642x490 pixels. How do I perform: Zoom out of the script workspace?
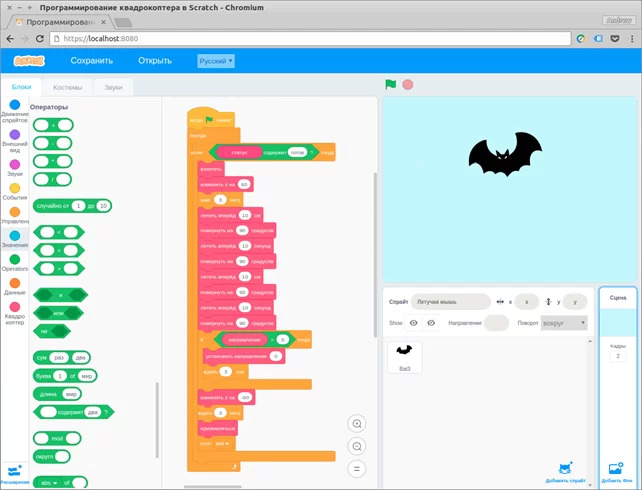click(x=357, y=446)
